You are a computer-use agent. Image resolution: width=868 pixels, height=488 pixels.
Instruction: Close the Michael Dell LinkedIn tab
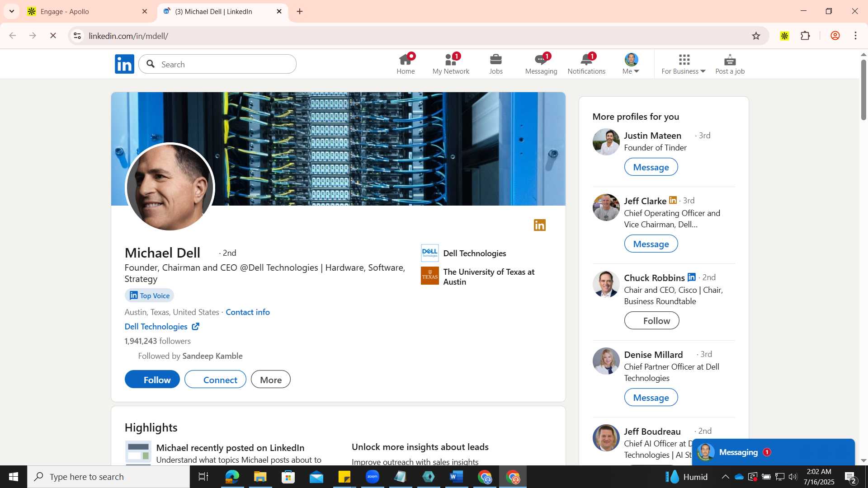[x=279, y=12]
